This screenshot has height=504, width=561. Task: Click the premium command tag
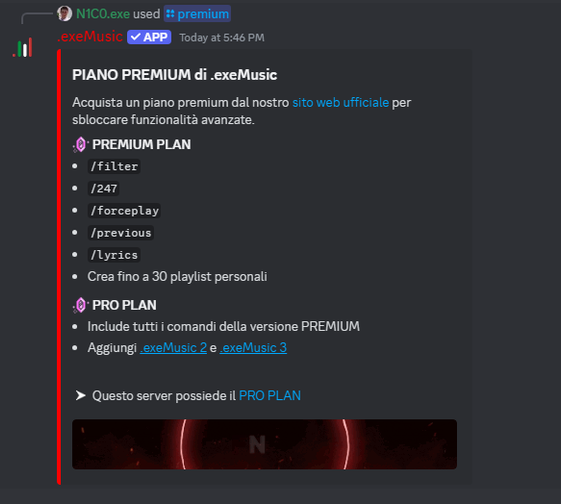pyautogui.click(x=197, y=14)
